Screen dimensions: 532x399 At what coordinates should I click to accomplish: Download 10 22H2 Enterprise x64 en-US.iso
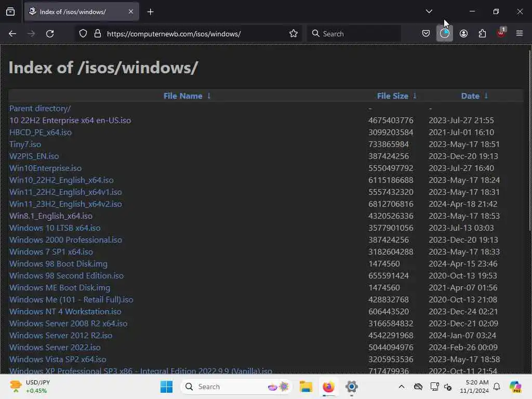click(x=70, y=121)
